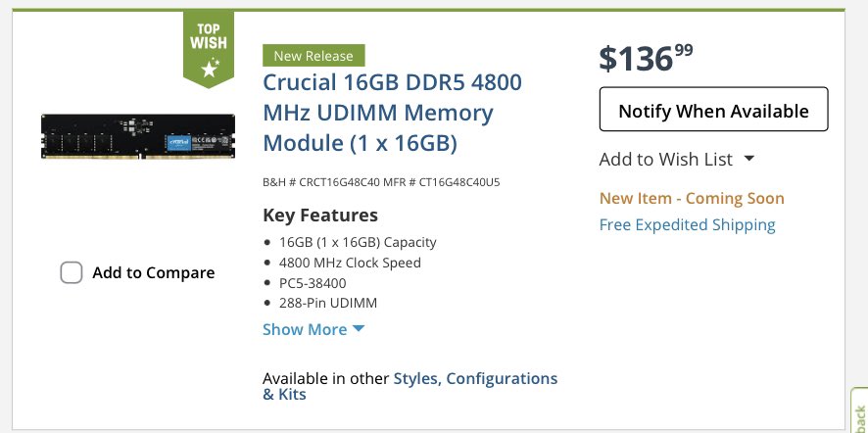The image size is (868, 433).
Task: Click the Top Wish star badge
Action: click(208, 48)
